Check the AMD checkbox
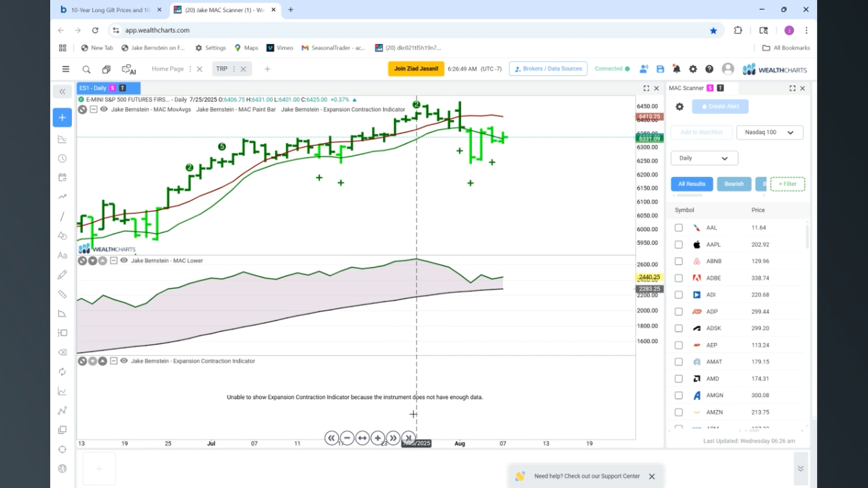868x488 pixels. tap(679, 379)
